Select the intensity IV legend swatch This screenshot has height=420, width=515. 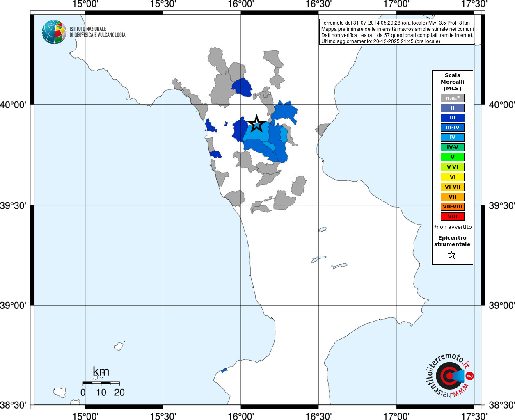(x=453, y=137)
